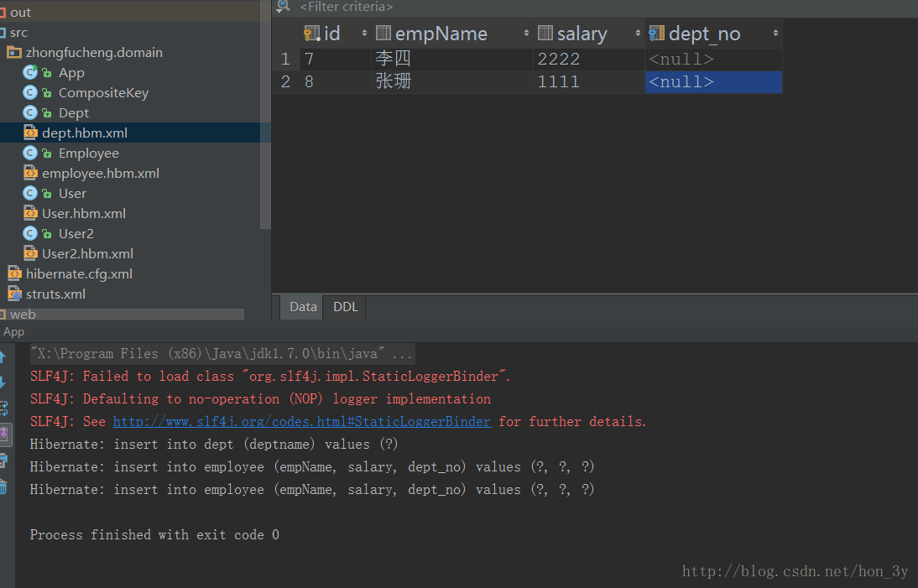Select the null dept_no cell in row 1
This screenshot has height=588, width=918.
(x=713, y=59)
